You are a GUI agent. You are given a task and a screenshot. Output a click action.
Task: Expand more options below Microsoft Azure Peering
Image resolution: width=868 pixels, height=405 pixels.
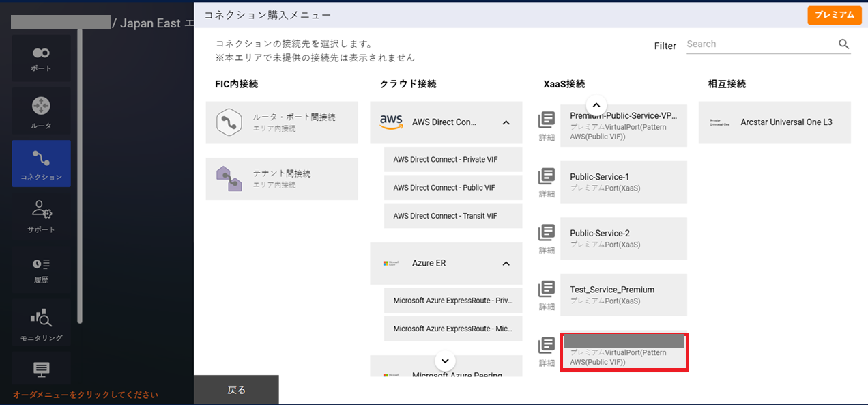(x=444, y=361)
